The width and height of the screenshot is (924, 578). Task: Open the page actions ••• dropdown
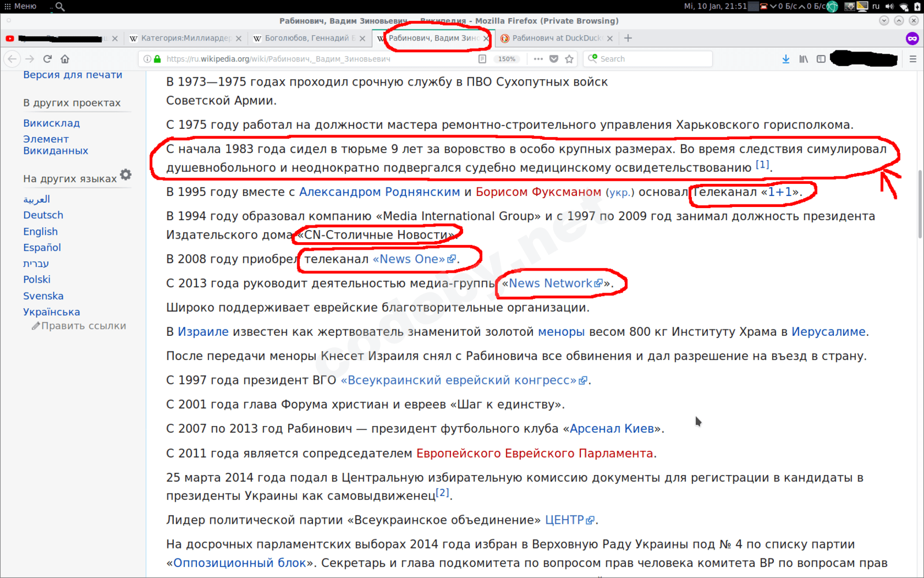(x=538, y=58)
